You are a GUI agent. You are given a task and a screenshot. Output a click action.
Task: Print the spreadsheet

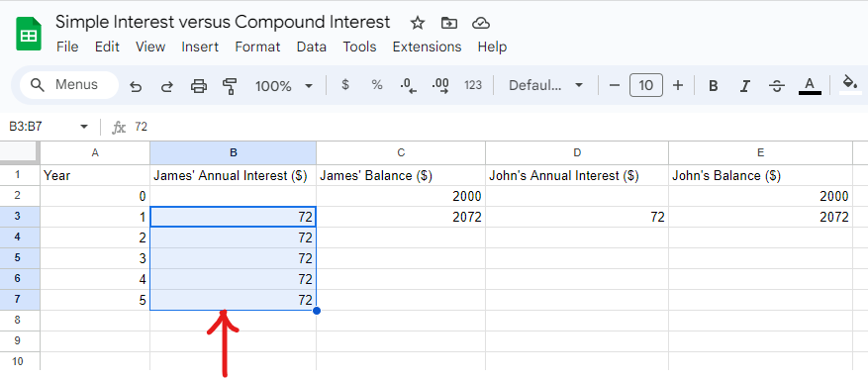[x=199, y=86]
